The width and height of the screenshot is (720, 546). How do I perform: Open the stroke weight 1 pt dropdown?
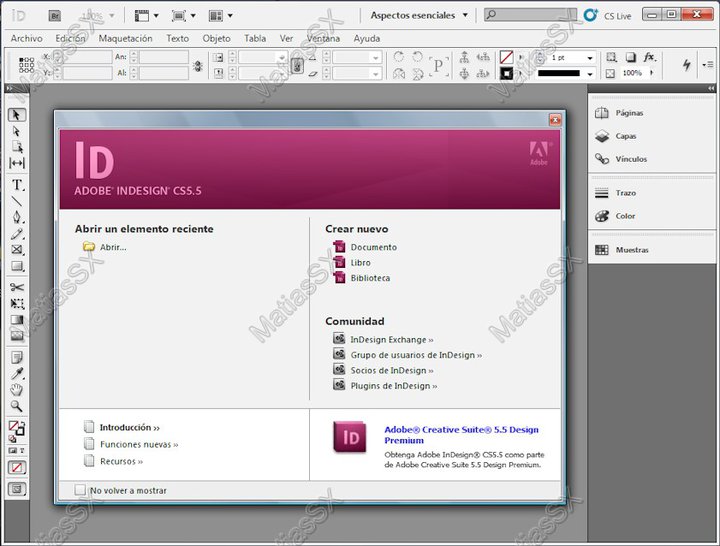click(x=590, y=58)
